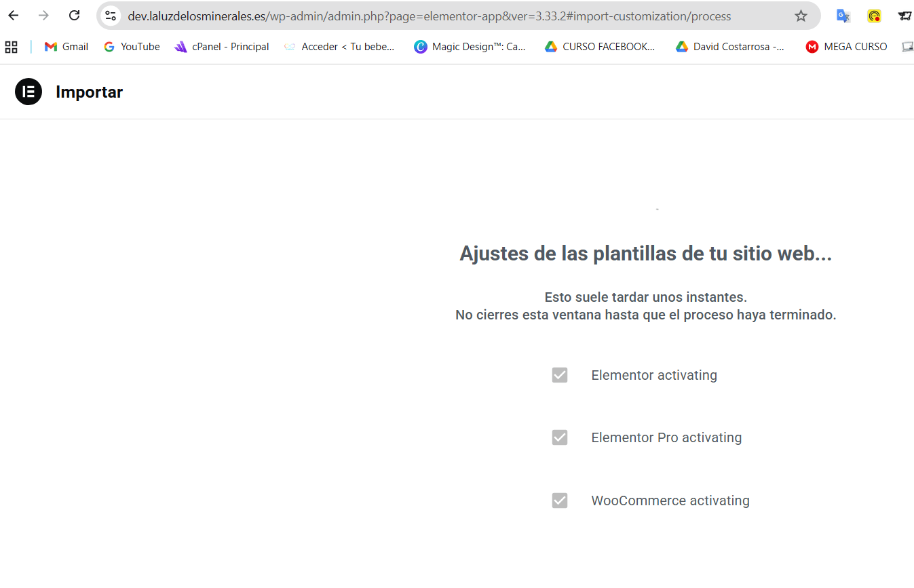Viewport: 914px width, 588px height.
Task: Reload the current page
Action: coord(75,16)
